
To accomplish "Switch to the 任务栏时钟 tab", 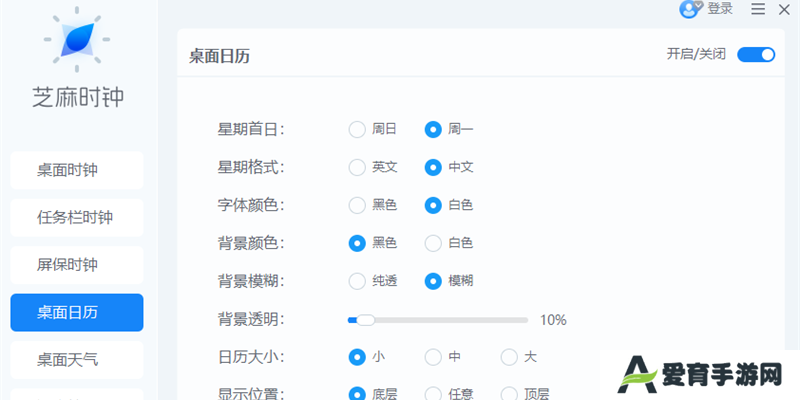I will click(77, 217).
